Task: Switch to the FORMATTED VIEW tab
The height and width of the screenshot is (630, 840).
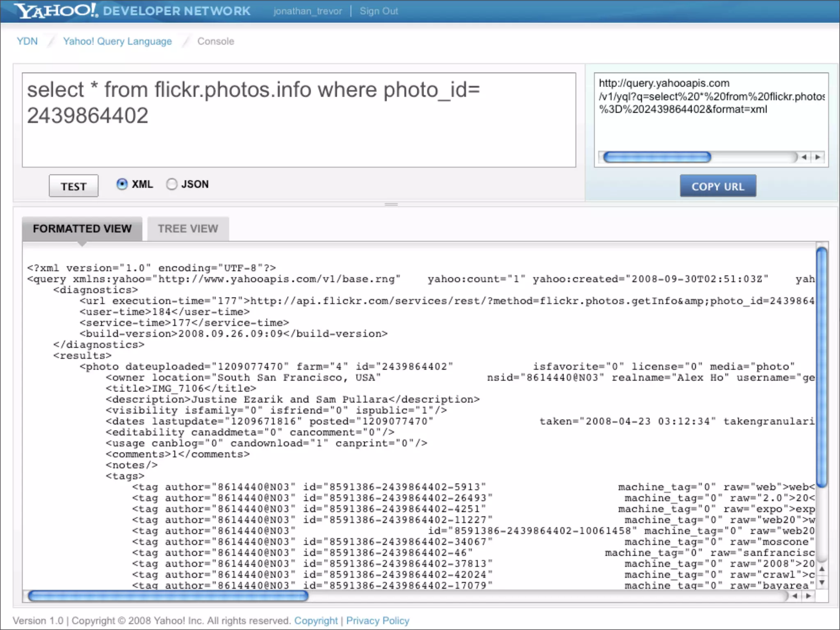Action: (x=82, y=228)
